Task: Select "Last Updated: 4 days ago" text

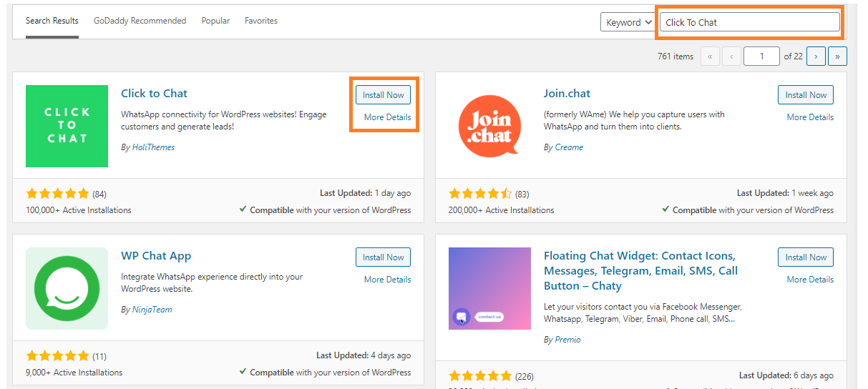Action: coord(364,355)
